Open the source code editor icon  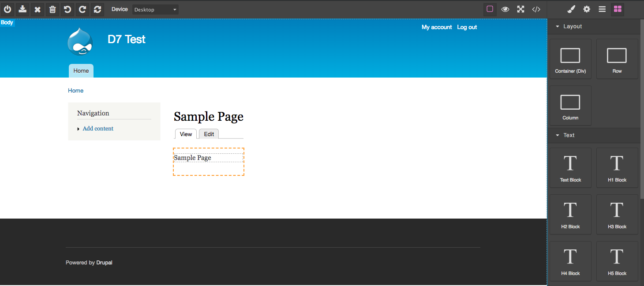(x=536, y=9)
